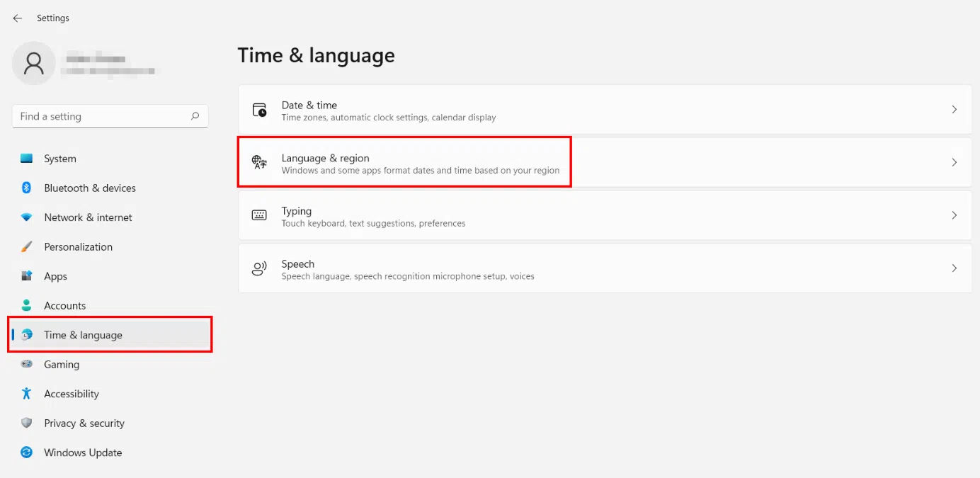Go to Accounts in sidebar
This screenshot has height=478, width=980.
[x=64, y=306]
